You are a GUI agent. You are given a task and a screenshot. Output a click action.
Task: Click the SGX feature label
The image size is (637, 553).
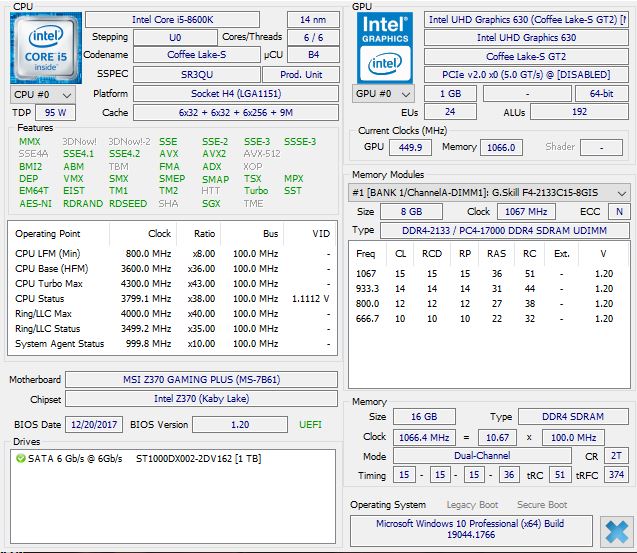click(211, 204)
